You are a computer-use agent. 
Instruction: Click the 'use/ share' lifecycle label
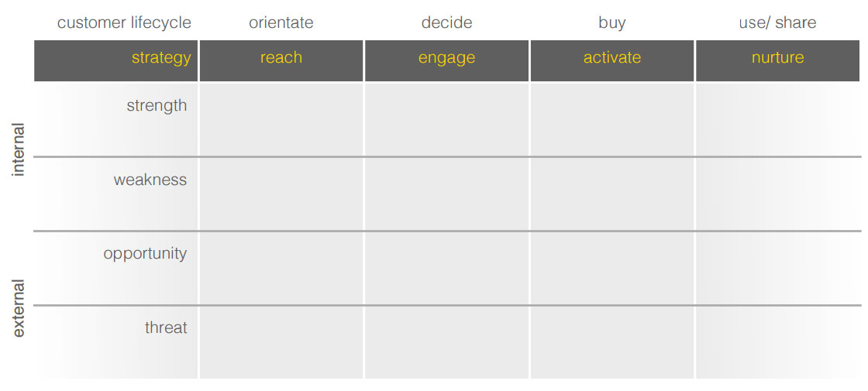tap(777, 22)
